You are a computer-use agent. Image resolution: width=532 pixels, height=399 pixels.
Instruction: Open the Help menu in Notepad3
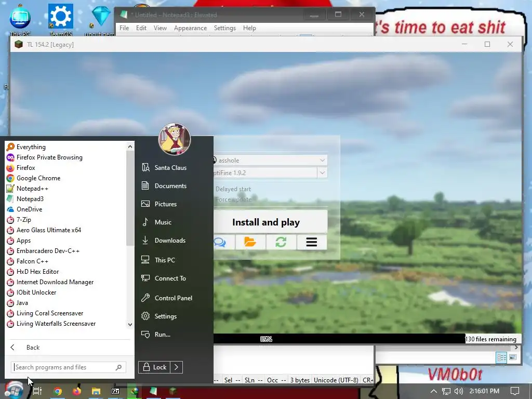pyautogui.click(x=249, y=28)
